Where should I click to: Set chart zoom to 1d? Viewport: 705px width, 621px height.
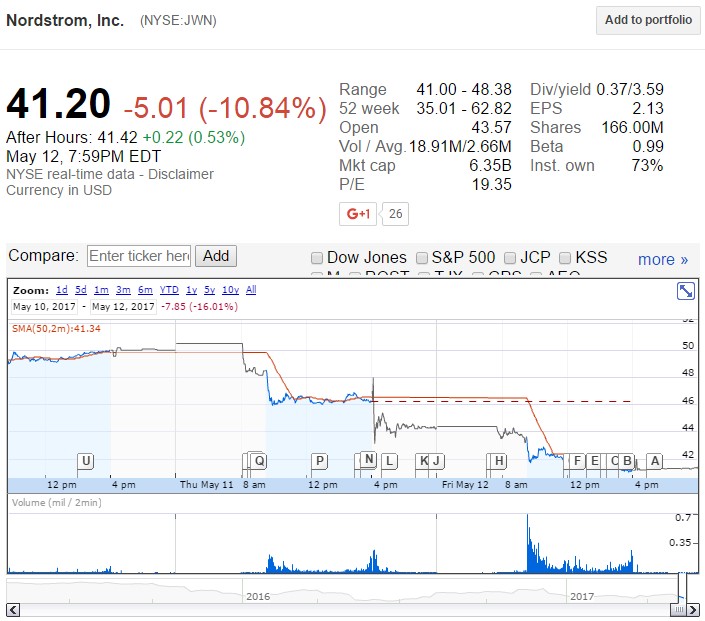coord(62,290)
